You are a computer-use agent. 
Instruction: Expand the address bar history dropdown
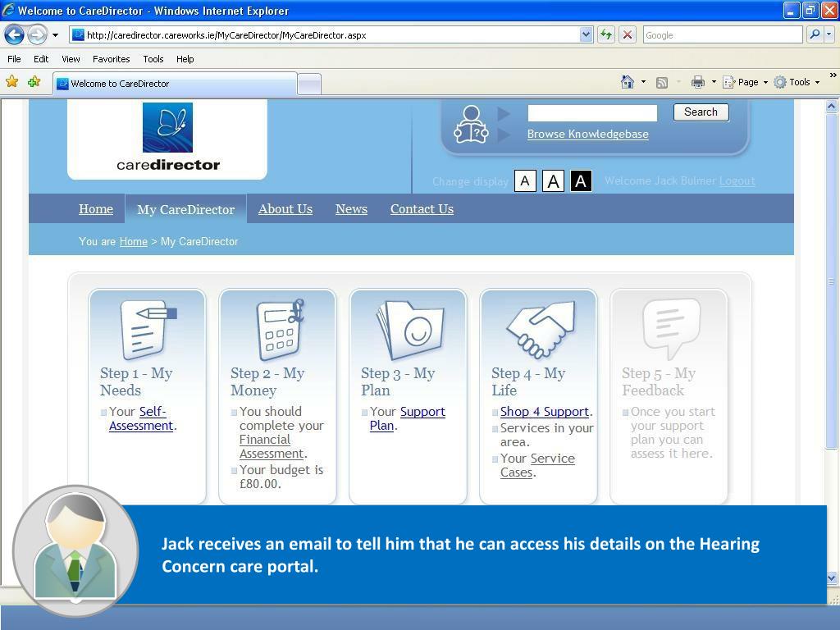tap(586, 35)
